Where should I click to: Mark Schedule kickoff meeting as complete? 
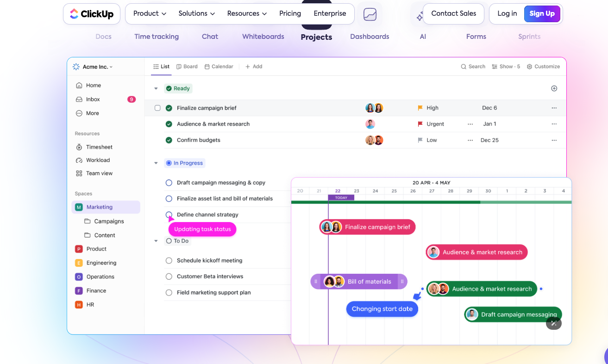tap(169, 260)
